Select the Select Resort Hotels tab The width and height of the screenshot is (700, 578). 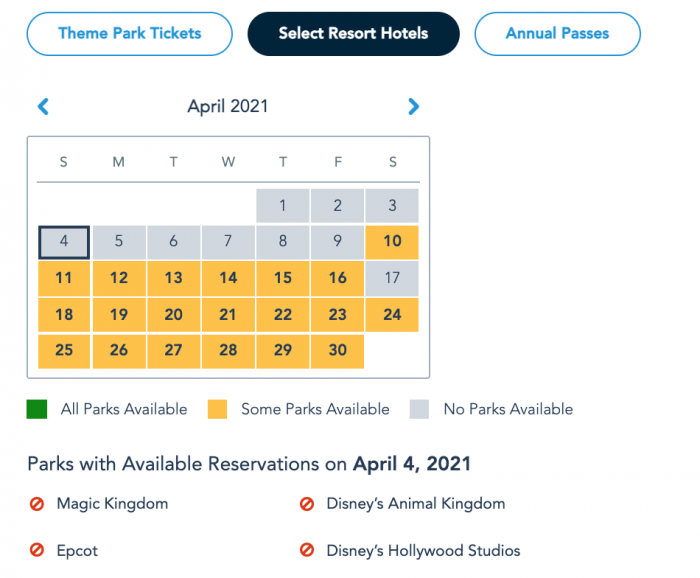[x=353, y=34]
